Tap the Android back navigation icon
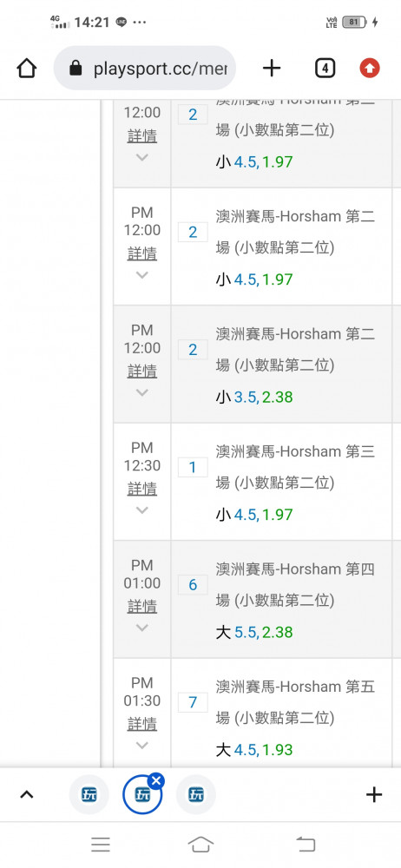 click(306, 845)
